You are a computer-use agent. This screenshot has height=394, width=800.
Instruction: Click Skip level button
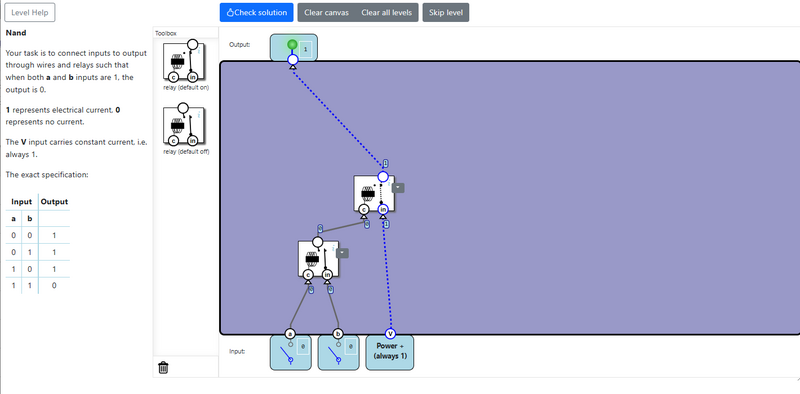[446, 13]
